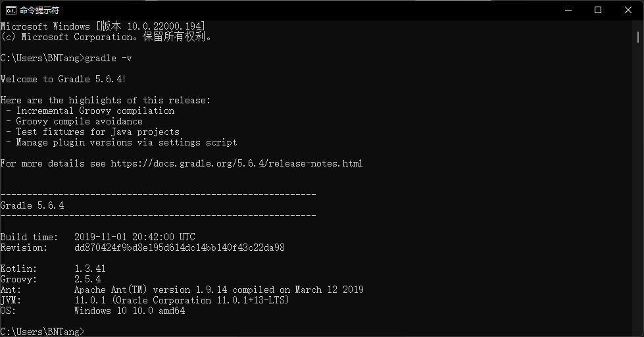Click the typed 'gradle -v' command text
Screen dimensions: 644x337
pos(109,59)
